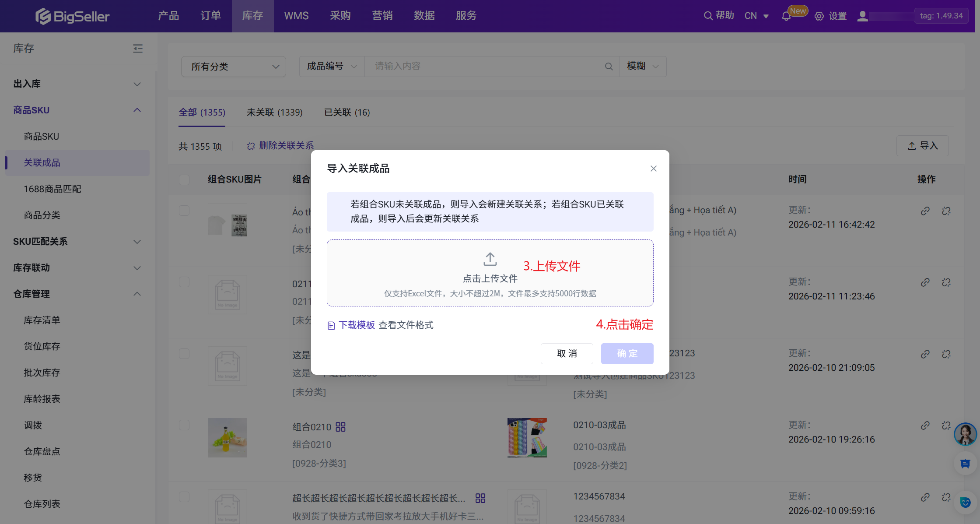Image resolution: width=980 pixels, height=524 pixels.
Task: Click the 取消 button in dialog
Action: click(567, 354)
